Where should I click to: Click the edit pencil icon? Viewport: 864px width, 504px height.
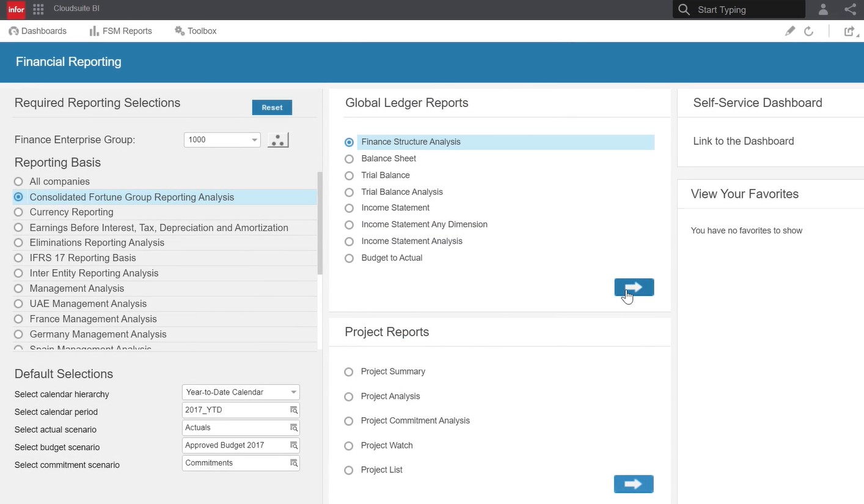[x=790, y=31]
